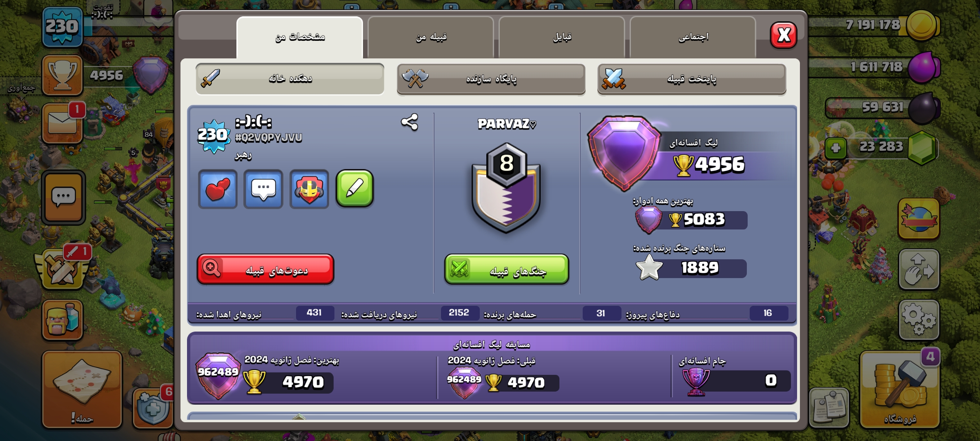Switch to the قبیله من tab
Screen dimensions: 980x441
431,38
